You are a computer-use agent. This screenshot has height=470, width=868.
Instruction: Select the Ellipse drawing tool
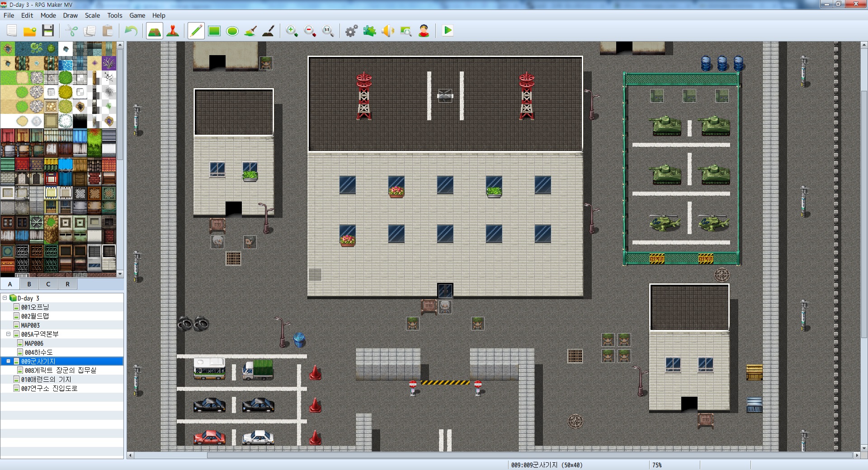pos(232,31)
